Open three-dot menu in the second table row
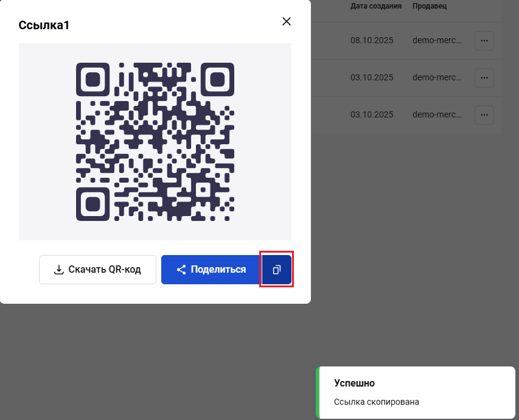The image size is (519, 420). [484, 78]
